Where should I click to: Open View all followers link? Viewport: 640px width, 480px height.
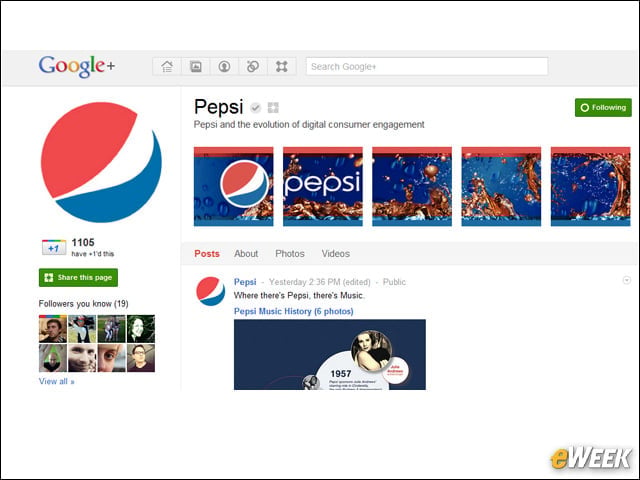click(x=57, y=381)
